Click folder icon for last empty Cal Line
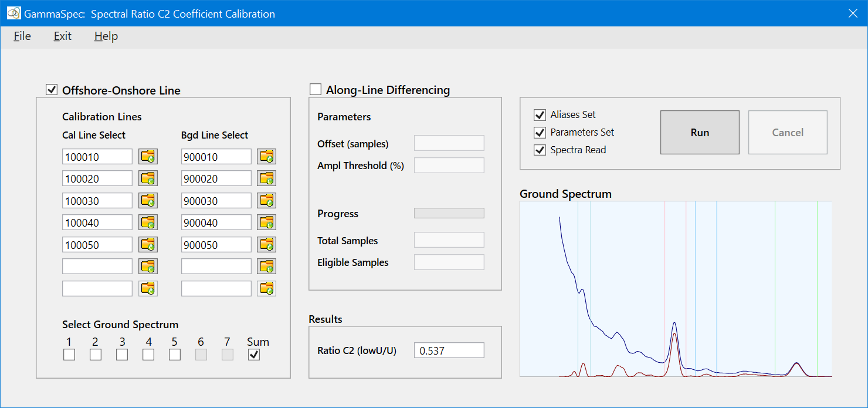Viewport: 868px width, 408px height. [148, 288]
